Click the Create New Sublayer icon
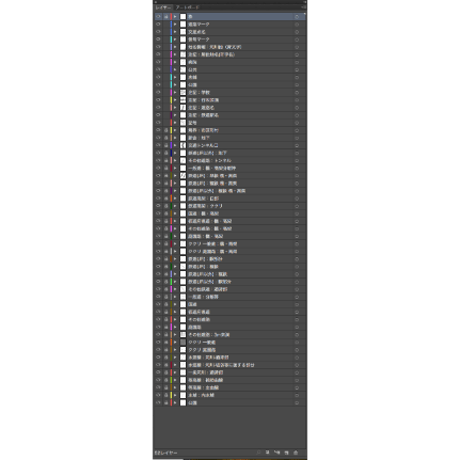This screenshot has height=460, width=460. (277, 452)
